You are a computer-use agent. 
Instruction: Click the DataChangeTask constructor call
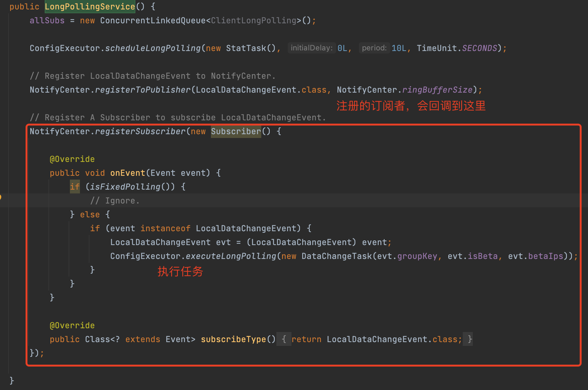pyautogui.click(x=336, y=256)
